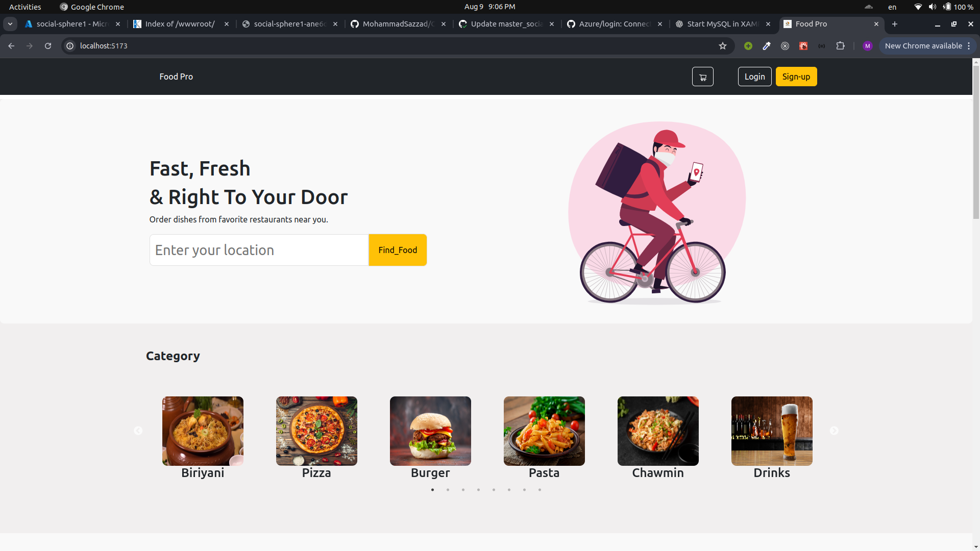The height and width of the screenshot is (551, 980).
Task: Open the Wi-Fi status icon
Action: (918, 7)
